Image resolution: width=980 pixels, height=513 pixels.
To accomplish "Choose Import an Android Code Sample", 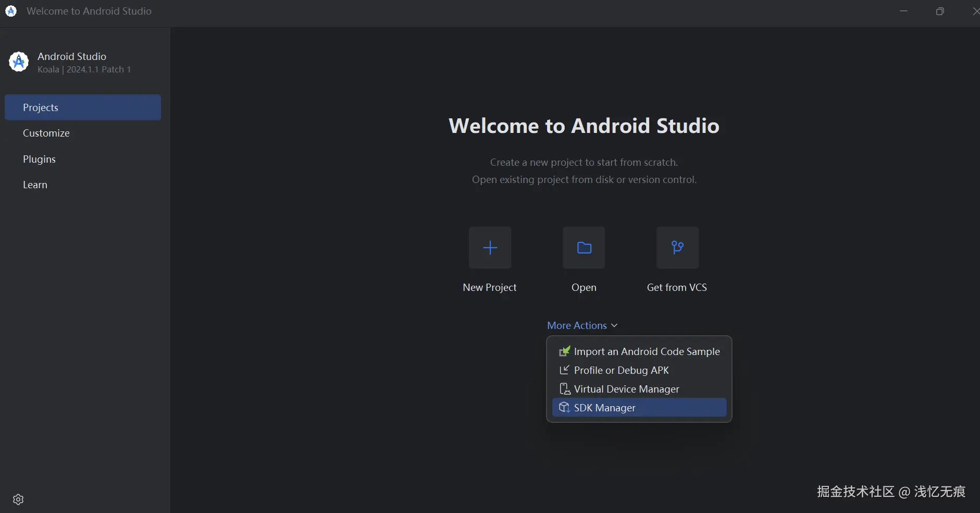I will click(639, 351).
